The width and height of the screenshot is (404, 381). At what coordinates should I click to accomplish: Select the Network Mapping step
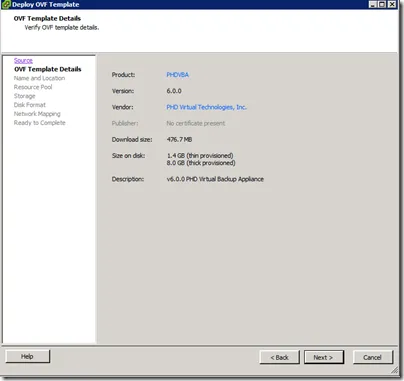[x=37, y=114]
